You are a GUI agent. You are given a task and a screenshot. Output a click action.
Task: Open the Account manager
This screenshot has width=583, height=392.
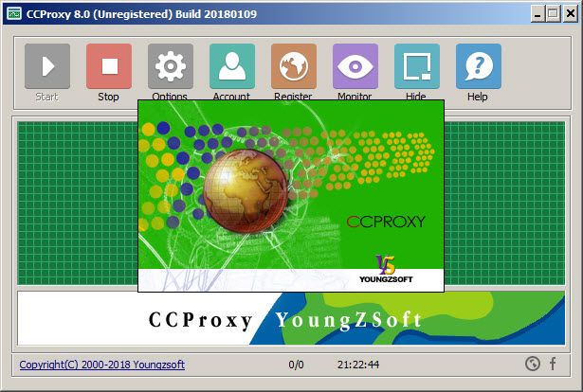pyautogui.click(x=232, y=66)
